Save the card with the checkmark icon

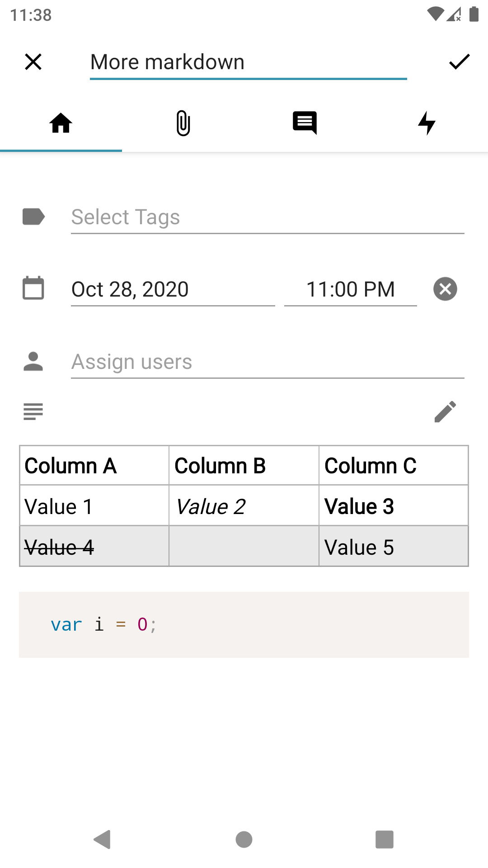tap(460, 62)
